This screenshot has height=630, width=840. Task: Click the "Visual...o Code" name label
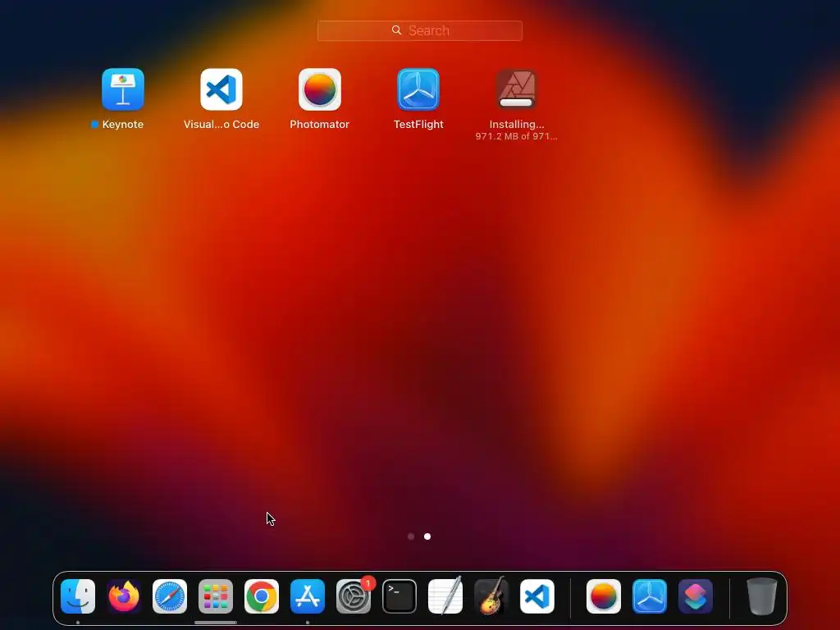click(x=221, y=125)
